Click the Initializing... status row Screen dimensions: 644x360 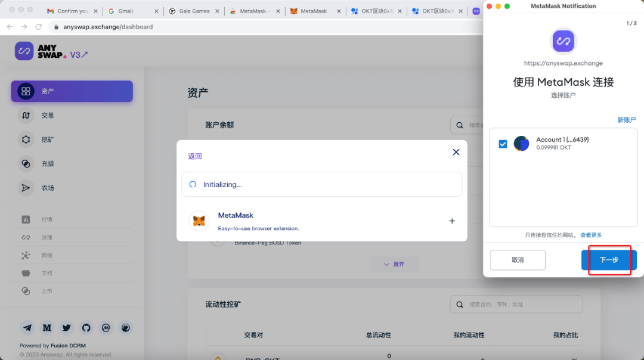321,184
